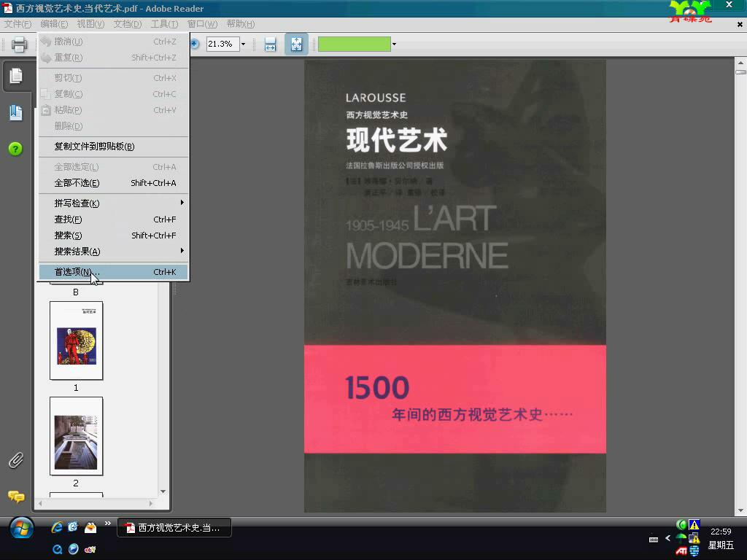Click the blue shield tray icon
This screenshot has width=747, height=560.
click(x=694, y=551)
